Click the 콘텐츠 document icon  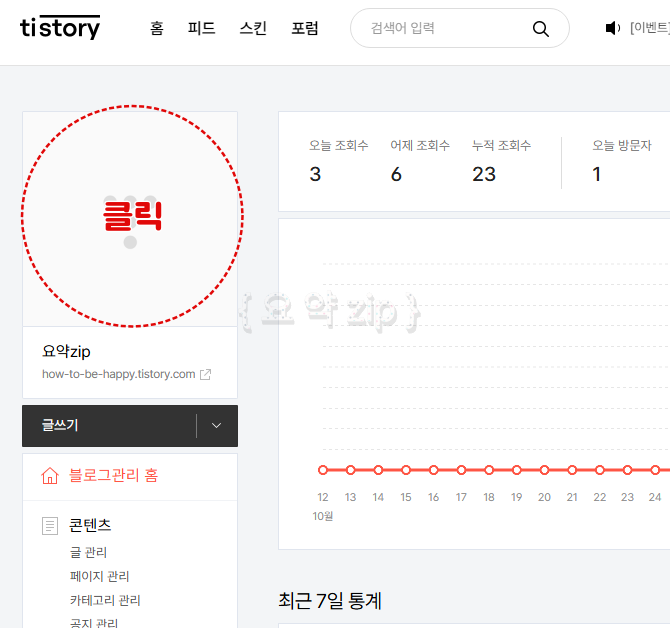pos(50,525)
